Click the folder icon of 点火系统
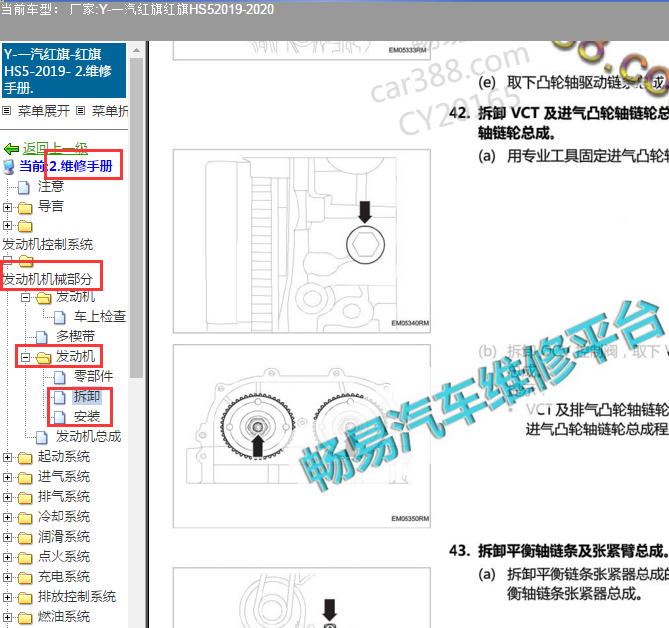The height and width of the screenshot is (628, 669). pos(26,558)
